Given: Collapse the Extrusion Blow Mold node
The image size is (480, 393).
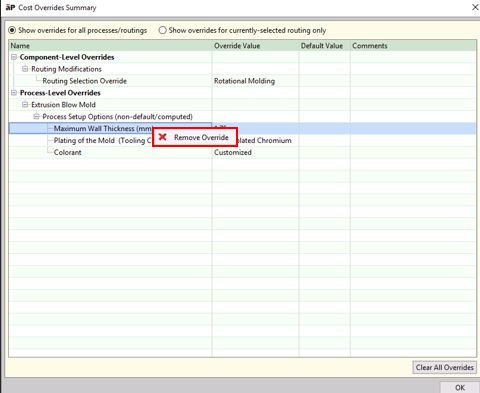Looking at the screenshot, I should point(25,105).
